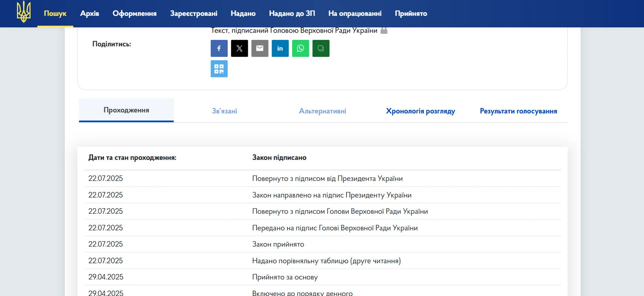Viewport: 644px width, 296px height.
Task: Click the lock icon beside signed text
Action: (384, 30)
